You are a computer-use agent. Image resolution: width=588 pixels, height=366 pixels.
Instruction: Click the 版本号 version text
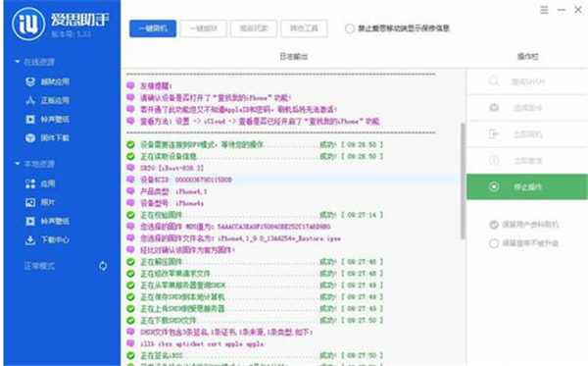(72, 34)
